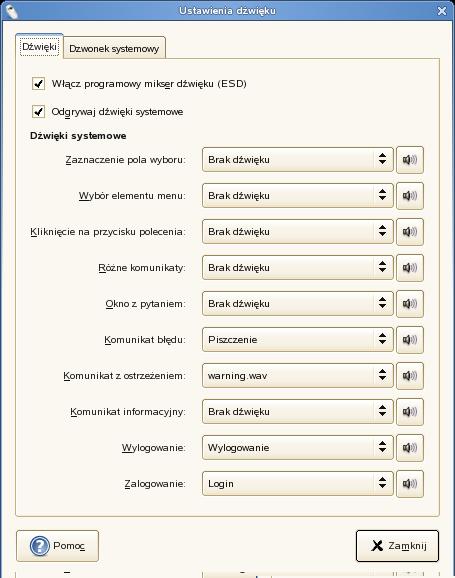Open the Komunikat błędu Piszczenie dropdown
This screenshot has height=578, width=455.
(x=298, y=340)
